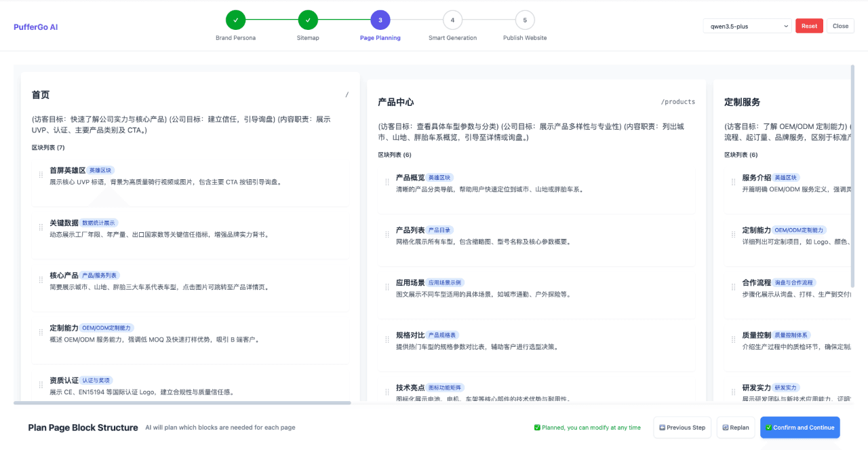Click the Sitemap step checkmark icon
This screenshot has width=868, height=450.
[x=308, y=20]
